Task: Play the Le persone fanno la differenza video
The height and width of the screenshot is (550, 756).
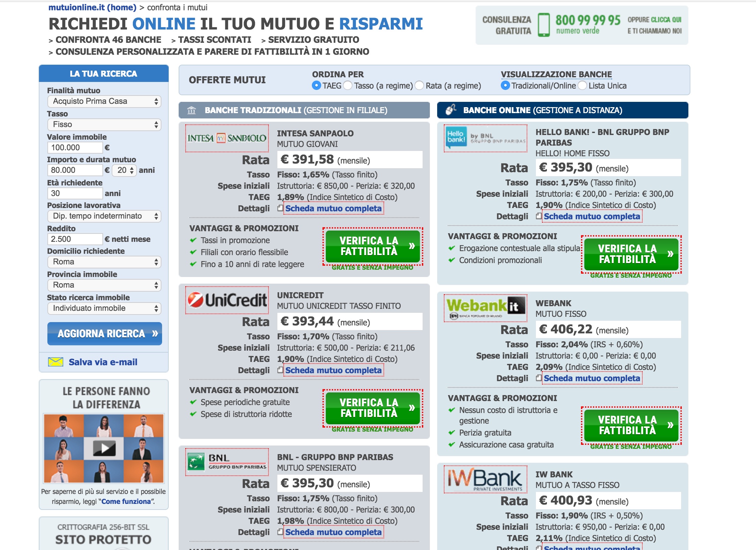Action: (x=104, y=448)
